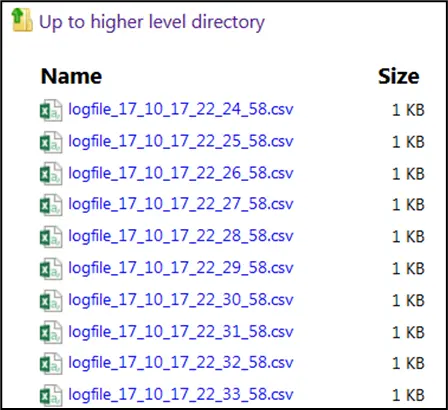Open logfile_17_10_17_22_26_58.csv link
Viewport: 448px width, 410px height.
[181, 173]
